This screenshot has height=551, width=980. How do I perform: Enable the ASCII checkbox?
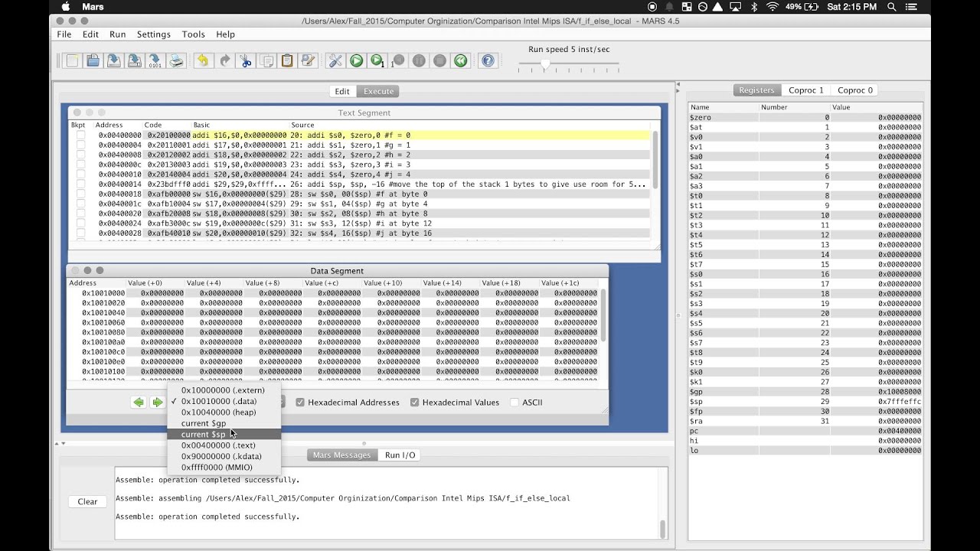514,403
